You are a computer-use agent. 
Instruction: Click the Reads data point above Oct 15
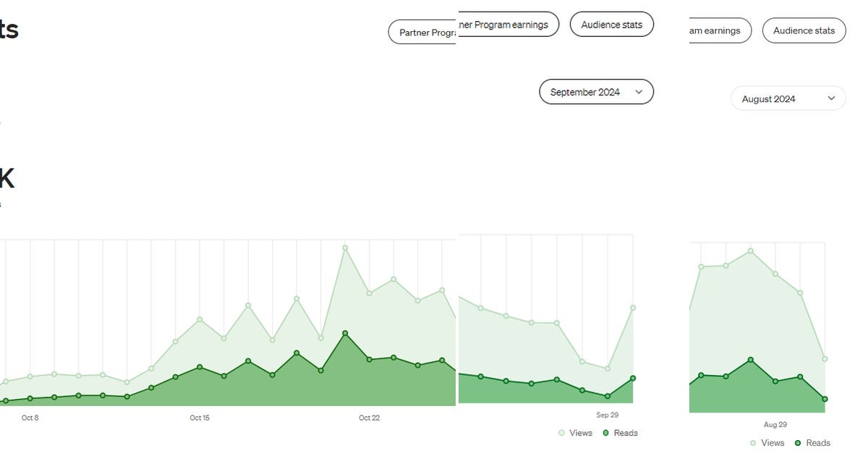click(x=199, y=367)
